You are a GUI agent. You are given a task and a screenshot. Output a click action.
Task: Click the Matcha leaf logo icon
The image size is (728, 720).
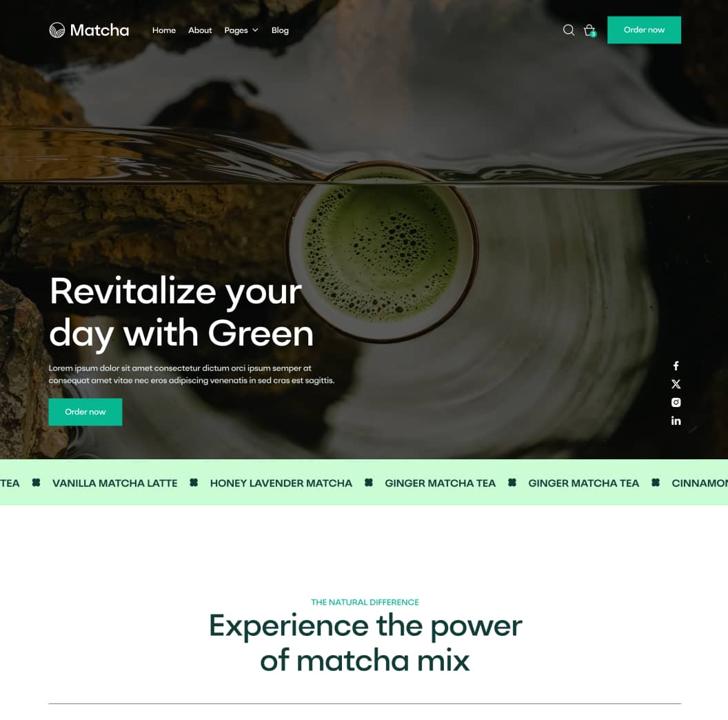pyautogui.click(x=57, y=30)
